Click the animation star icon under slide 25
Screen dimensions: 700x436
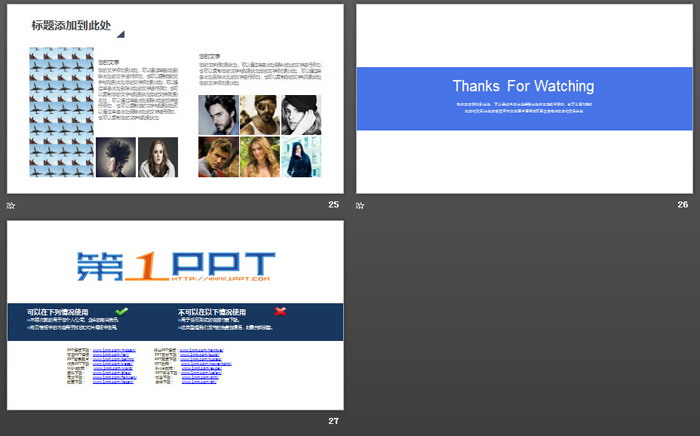pos(11,205)
